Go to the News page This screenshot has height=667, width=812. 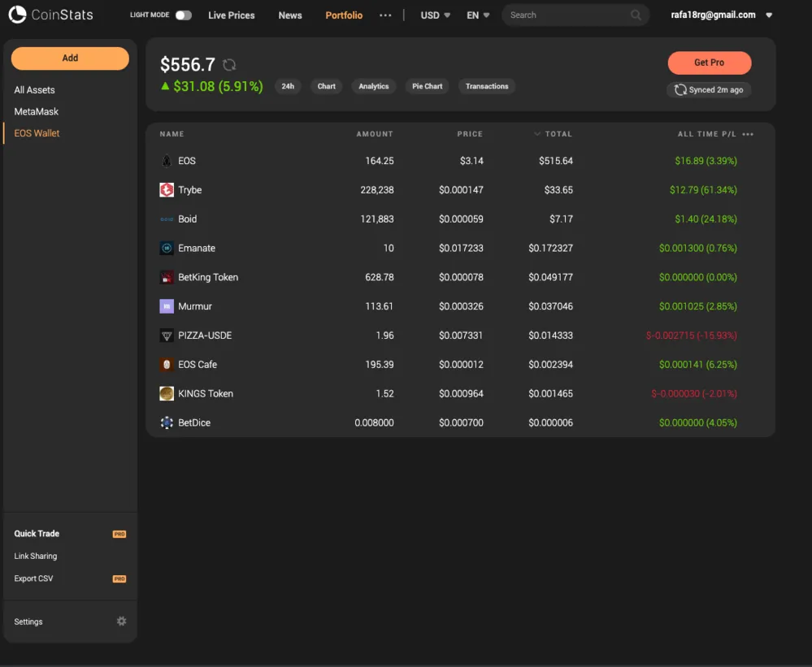point(290,15)
